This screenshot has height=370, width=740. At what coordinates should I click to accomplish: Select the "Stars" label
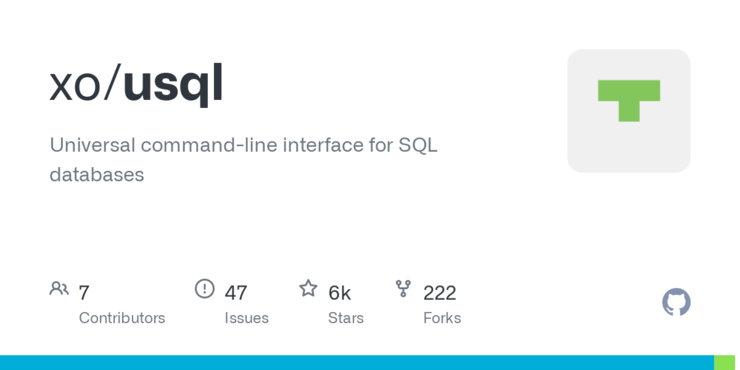click(346, 318)
